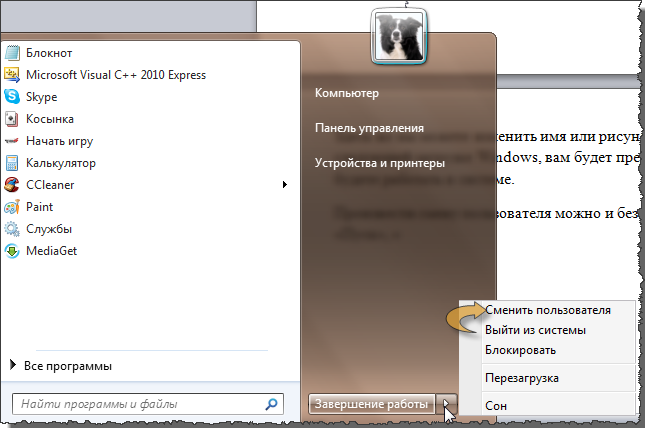The width and height of the screenshot is (645, 428).
Task: Click the CCleaner icon
Action: click(12, 185)
